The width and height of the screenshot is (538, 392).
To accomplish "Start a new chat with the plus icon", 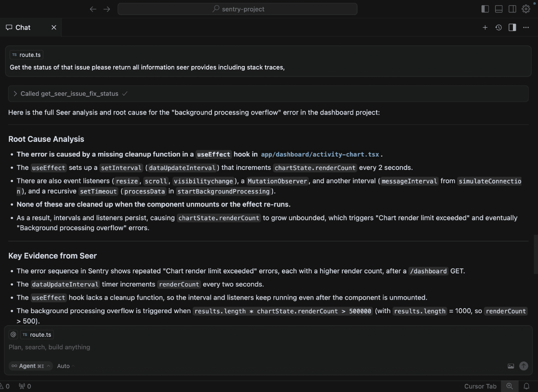I will point(485,27).
